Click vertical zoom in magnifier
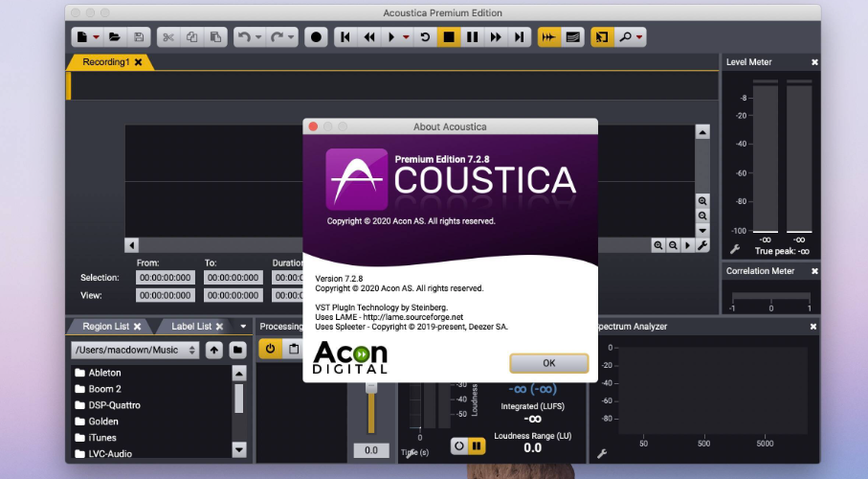Image resolution: width=868 pixels, height=479 pixels. pyautogui.click(x=701, y=200)
